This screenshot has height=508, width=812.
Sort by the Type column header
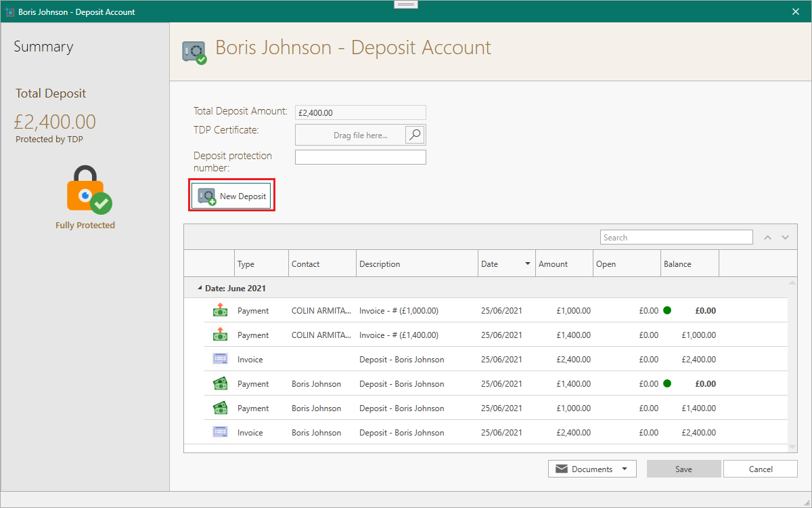(x=246, y=264)
